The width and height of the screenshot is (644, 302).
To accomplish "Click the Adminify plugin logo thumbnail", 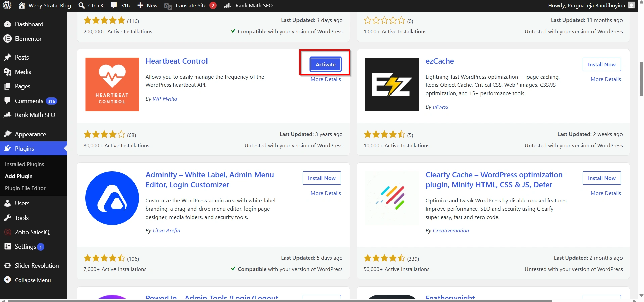I will 112,198.
